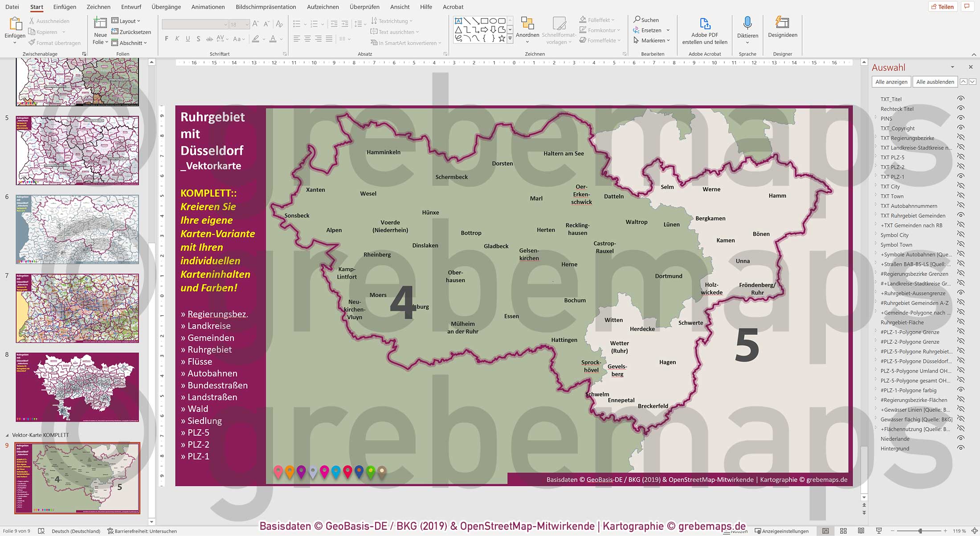Screen dimensions: 980x536
Task: Click the Teilen button
Action: click(943, 6)
